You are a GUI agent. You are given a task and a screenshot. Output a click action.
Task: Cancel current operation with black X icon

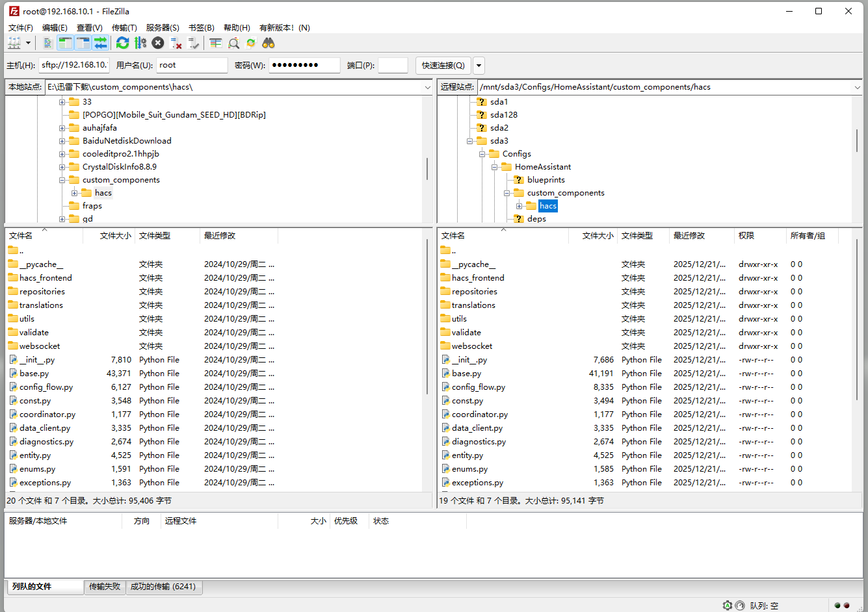pos(158,43)
